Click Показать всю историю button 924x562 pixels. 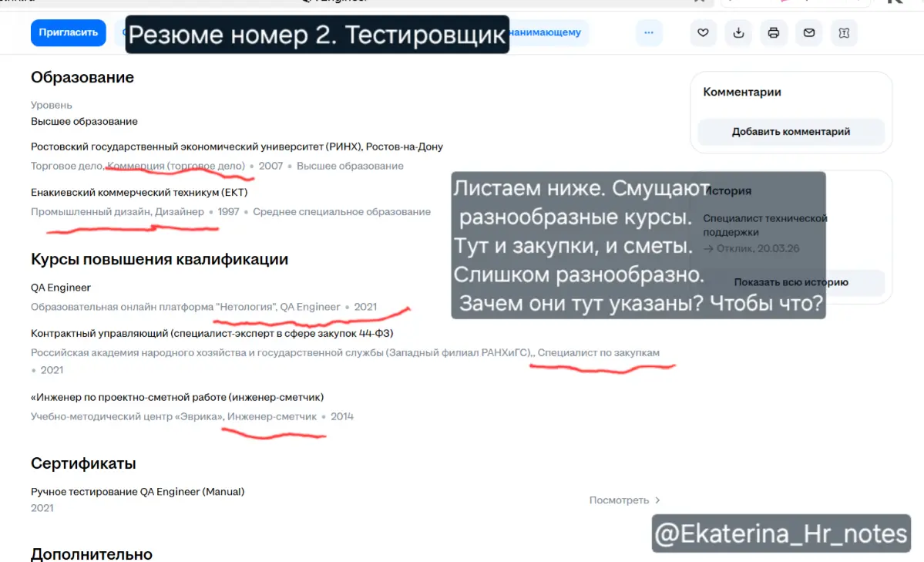791,282
